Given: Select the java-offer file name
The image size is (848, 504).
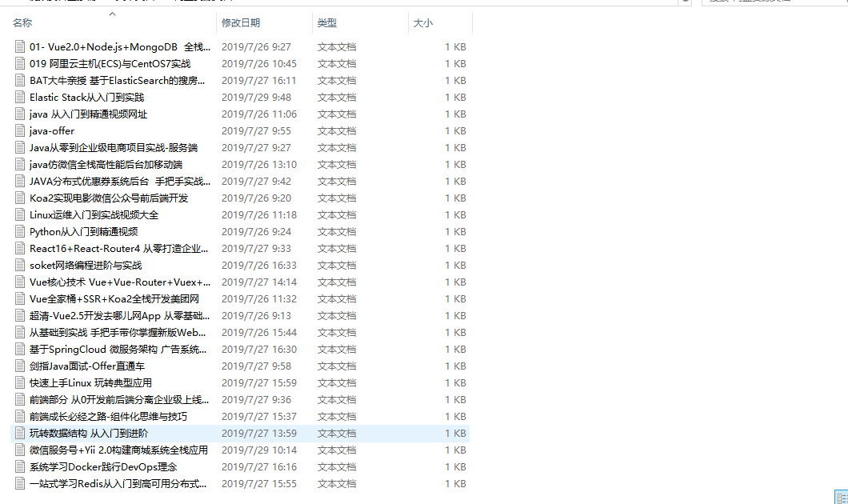Looking at the screenshot, I should 52,131.
